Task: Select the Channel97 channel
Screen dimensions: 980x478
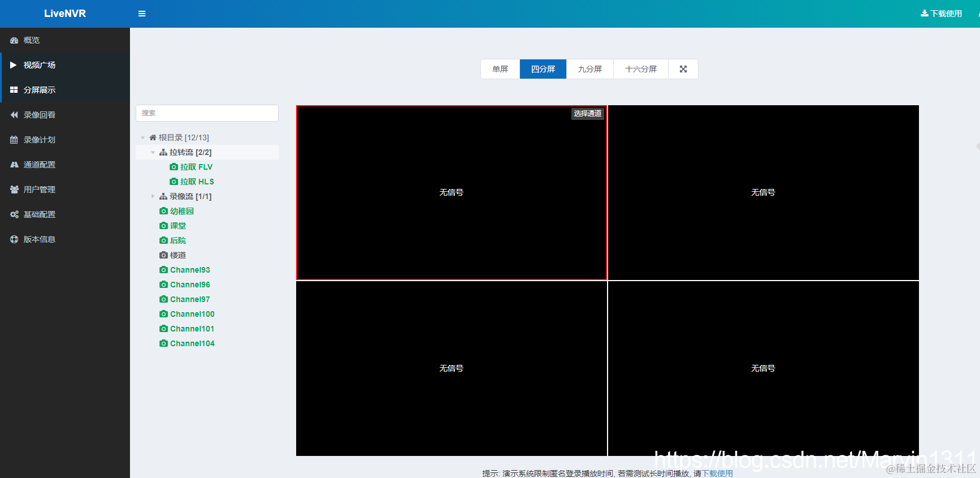Action: pyautogui.click(x=190, y=299)
